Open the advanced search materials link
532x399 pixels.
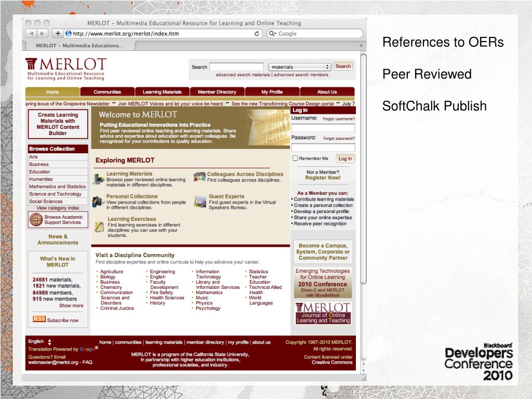(x=243, y=75)
